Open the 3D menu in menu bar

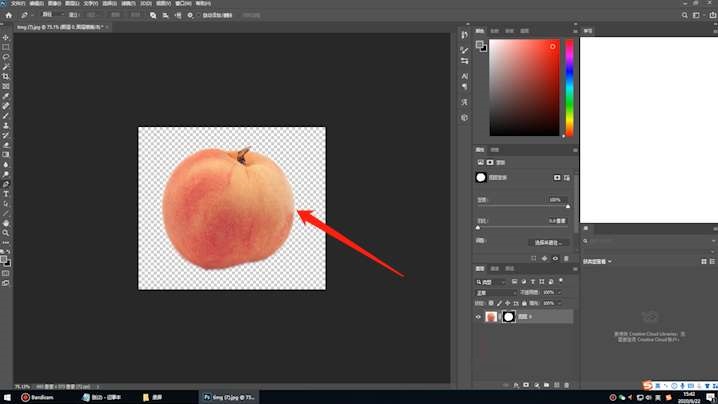[146, 3]
